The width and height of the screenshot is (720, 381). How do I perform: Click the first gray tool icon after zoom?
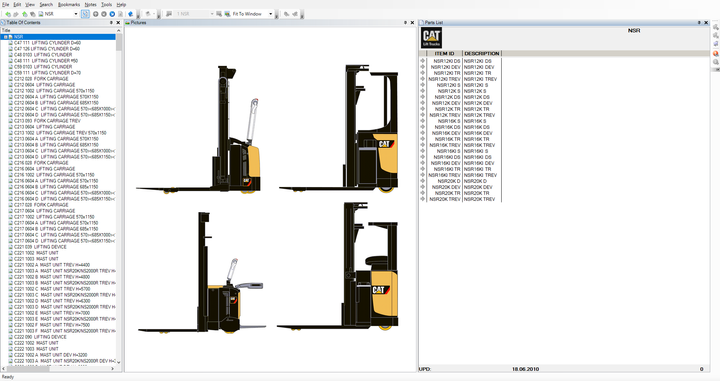click(287, 14)
